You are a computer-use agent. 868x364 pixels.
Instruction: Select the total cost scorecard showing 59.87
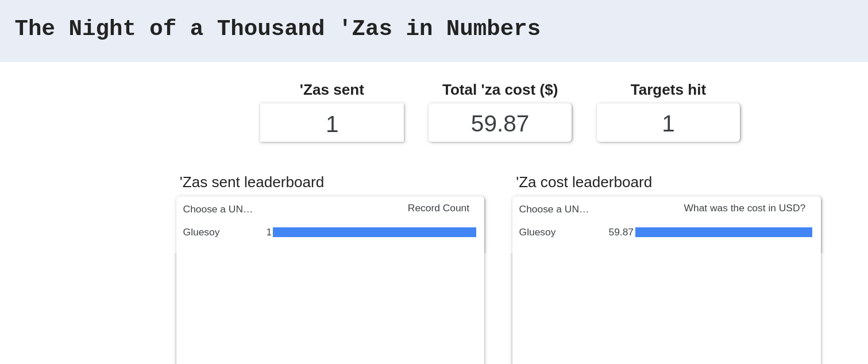tap(500, 123)
